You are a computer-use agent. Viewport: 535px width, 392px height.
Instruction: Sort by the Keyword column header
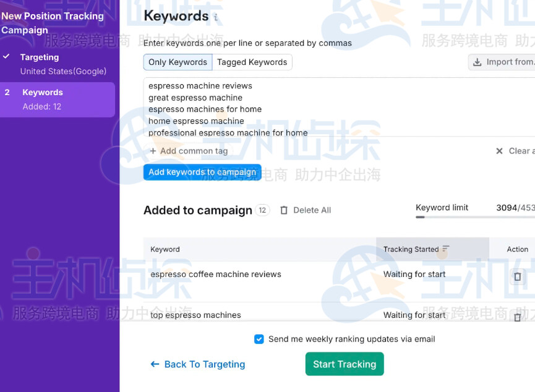[165, 249]
